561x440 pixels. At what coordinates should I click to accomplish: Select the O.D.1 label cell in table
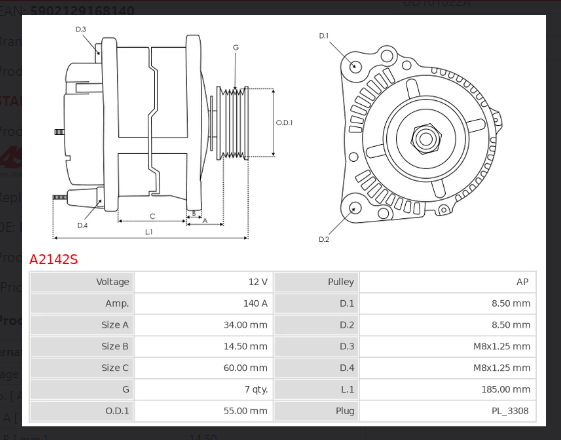(x=82, y=411)
